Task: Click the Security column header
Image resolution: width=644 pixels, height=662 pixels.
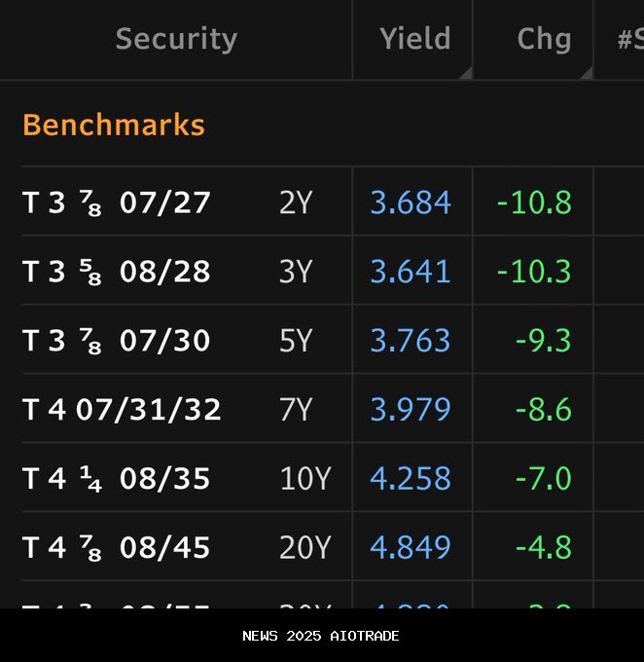Action: tap(176, 39)
